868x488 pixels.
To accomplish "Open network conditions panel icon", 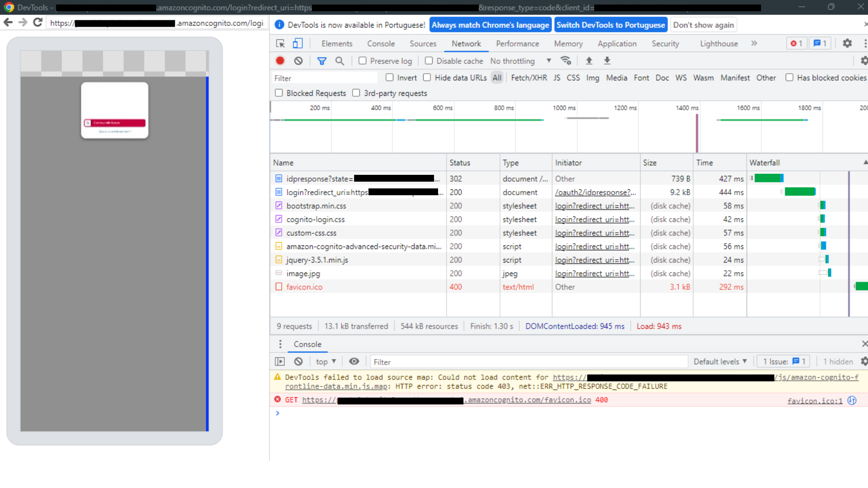I will pyautogui.click(x=566, y=60).
